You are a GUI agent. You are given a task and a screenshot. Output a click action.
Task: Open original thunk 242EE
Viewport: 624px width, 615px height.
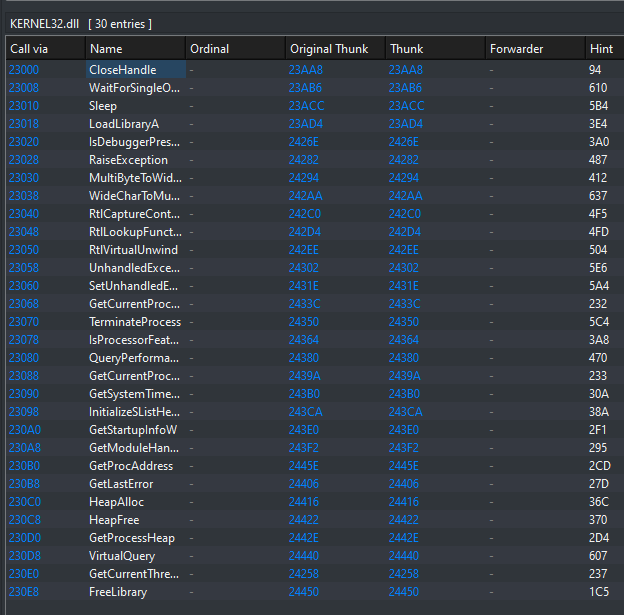point(304,250)
